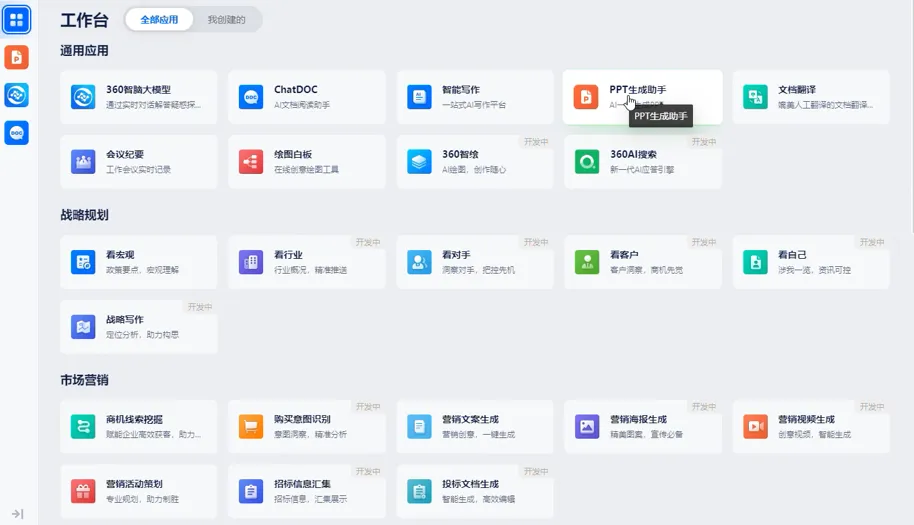Click the 在线创意绘图工具 description text
The width and height of the screenshot is (914, 525).
[x=306, y=170]
